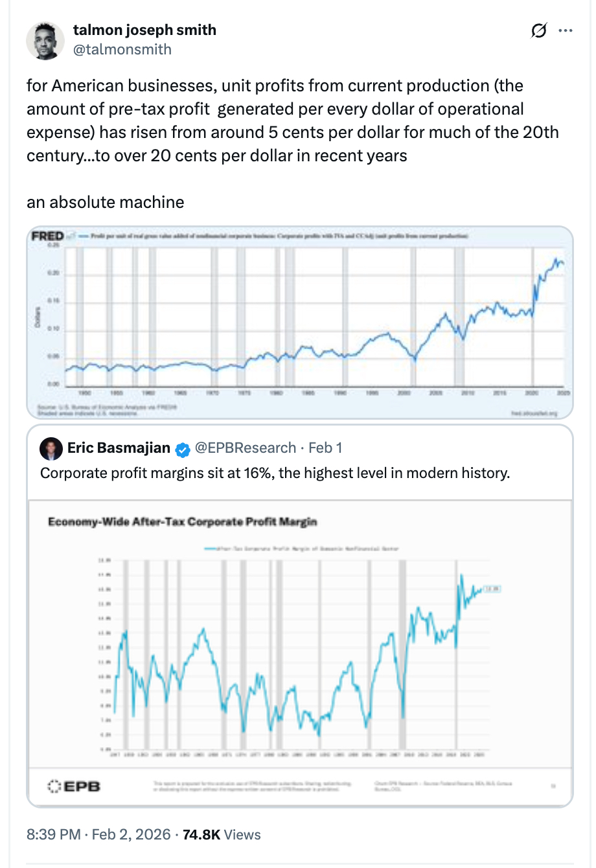Image resolution: width=596 pixels, height=868 pixels.
Task: Click the FRED logo on the top chart
Action: [x=48, y=236]
